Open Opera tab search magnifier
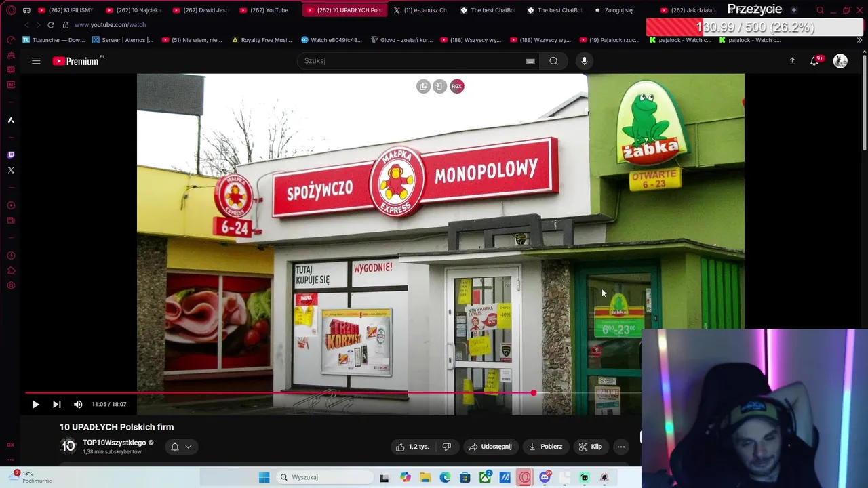 (820, 10)
